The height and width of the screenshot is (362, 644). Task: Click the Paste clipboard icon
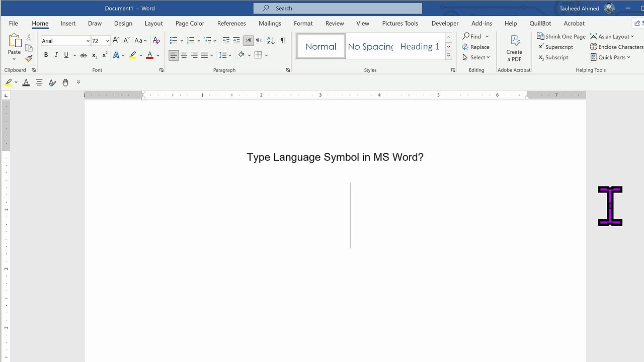(14, 41)
